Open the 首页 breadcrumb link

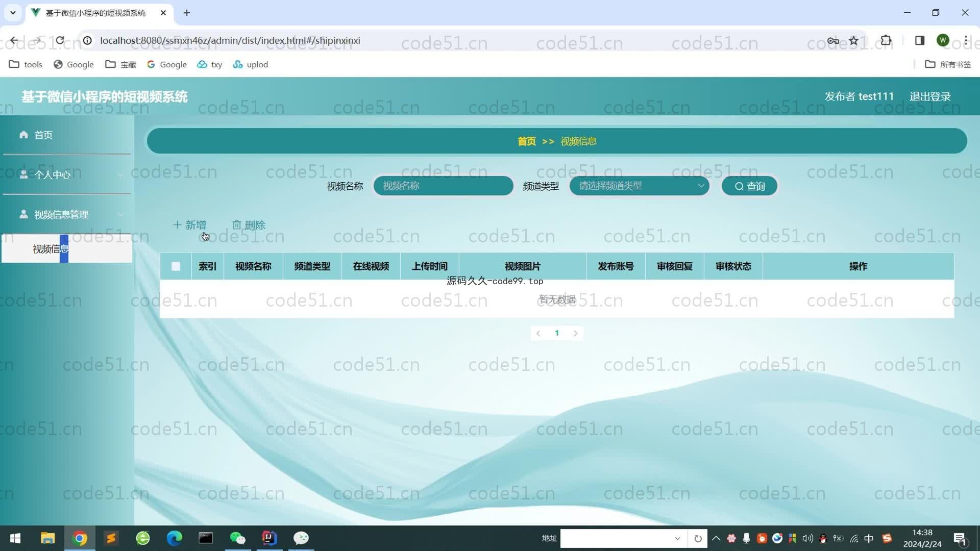coord(527,141)
